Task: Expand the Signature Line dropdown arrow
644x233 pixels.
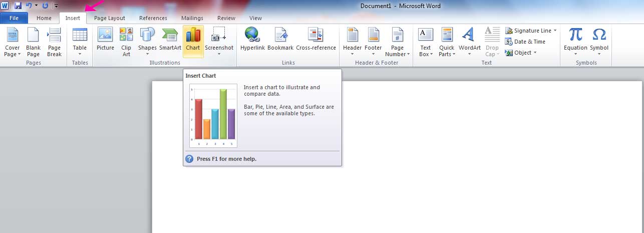Action: pos(555,31)
